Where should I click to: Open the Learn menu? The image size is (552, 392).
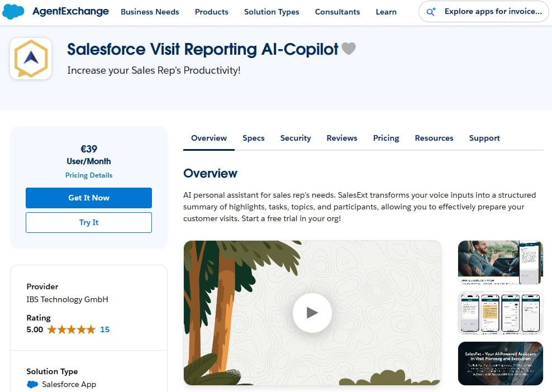click(x=386, y=12)
